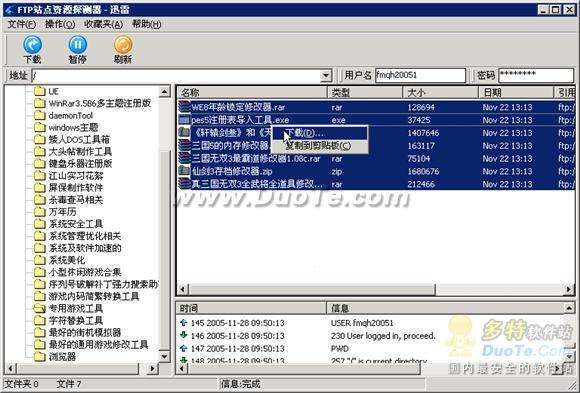Screen dimensions: 580x393
Task: Click the file list scroll-right arrow
Action: point(569,289)
